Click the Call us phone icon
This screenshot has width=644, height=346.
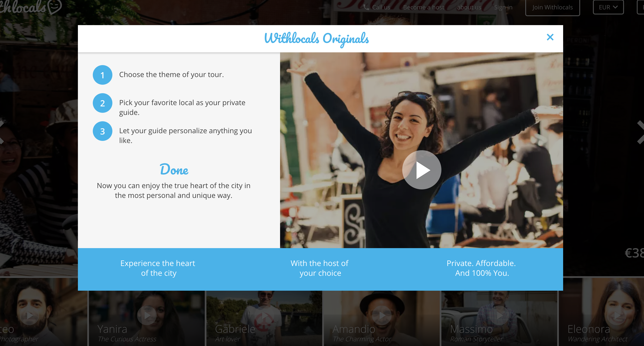366,7
